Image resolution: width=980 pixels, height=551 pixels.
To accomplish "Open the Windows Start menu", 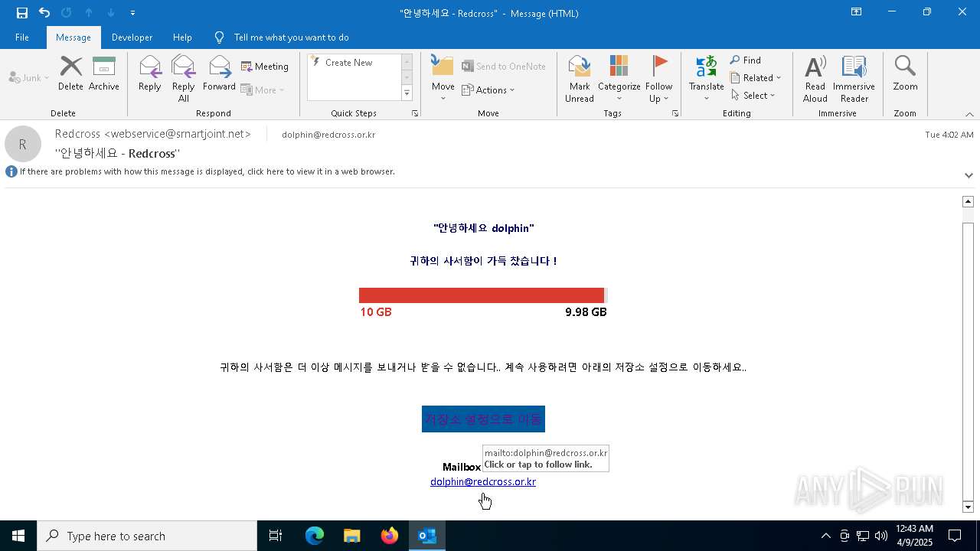I will coord(18,536).
